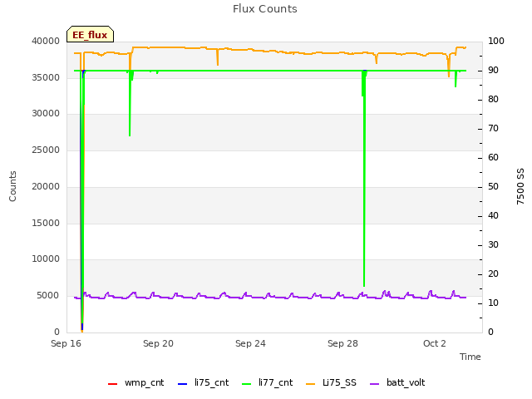Click the Sep 16 x-axis label

[66, 343]
